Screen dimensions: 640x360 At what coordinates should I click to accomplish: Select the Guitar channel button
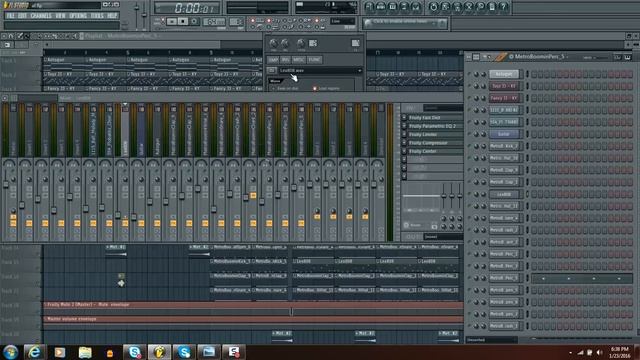tap(504, 134)
